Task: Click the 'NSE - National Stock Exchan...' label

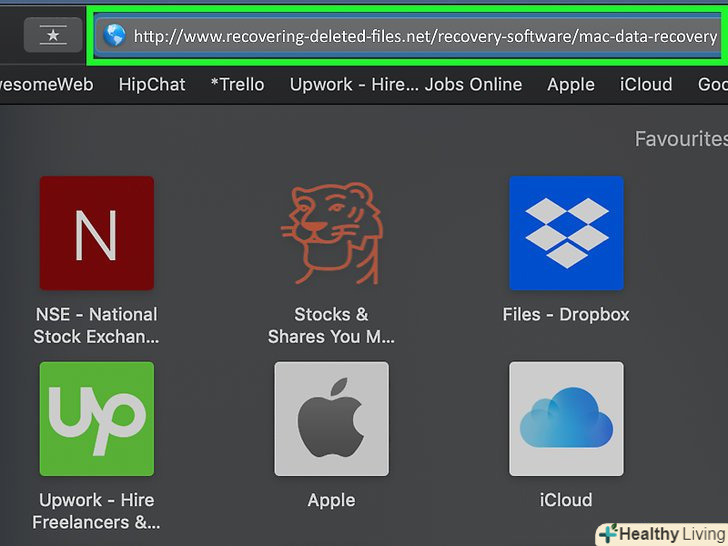Action: (x=97, y=325)
